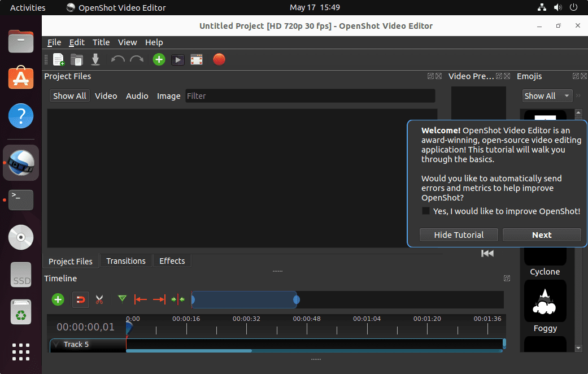The height and width of the screenshot is (374, 588).
Task: Click ruler at 00:00:32
Action: [x=246, y=319]
